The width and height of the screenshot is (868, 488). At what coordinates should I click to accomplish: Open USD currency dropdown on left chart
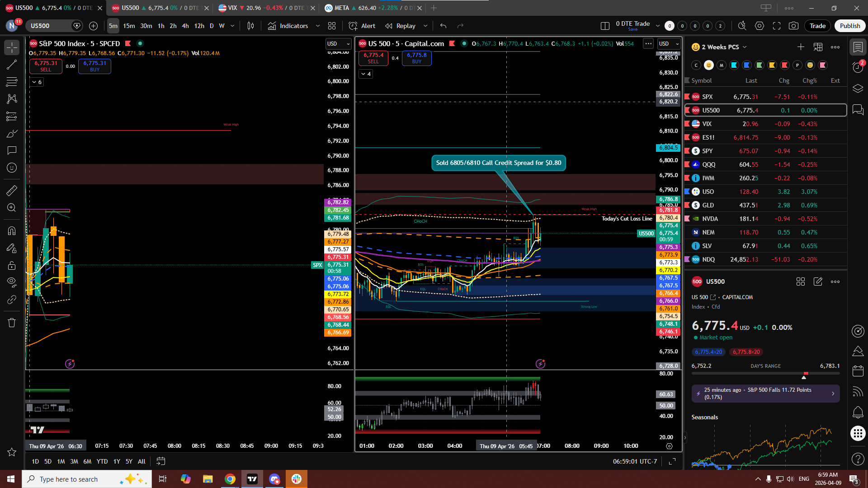tap(338, 43)
